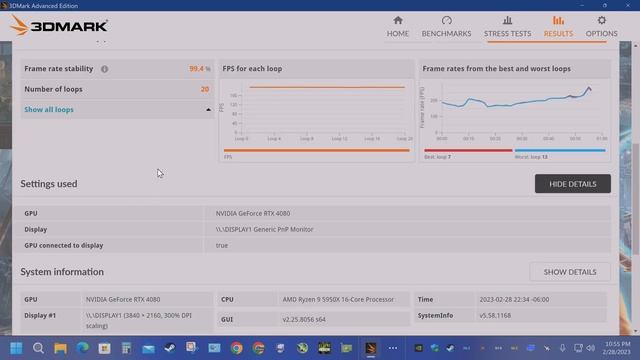Image resolution: width=640 pixels, height=360 pixels.
Task: Collapse the Show all loops arrow
Action: (x=208, y=109)
